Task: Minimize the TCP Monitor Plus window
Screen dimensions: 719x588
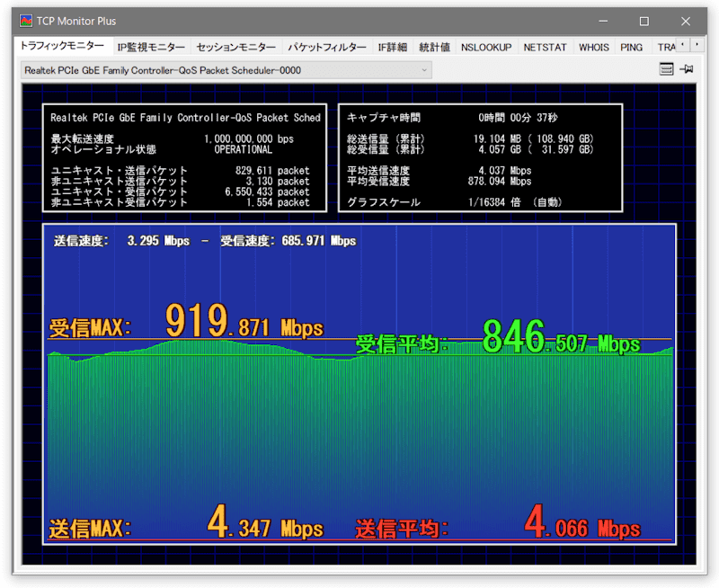Action: pyautogui.click(x=603, y=21)
